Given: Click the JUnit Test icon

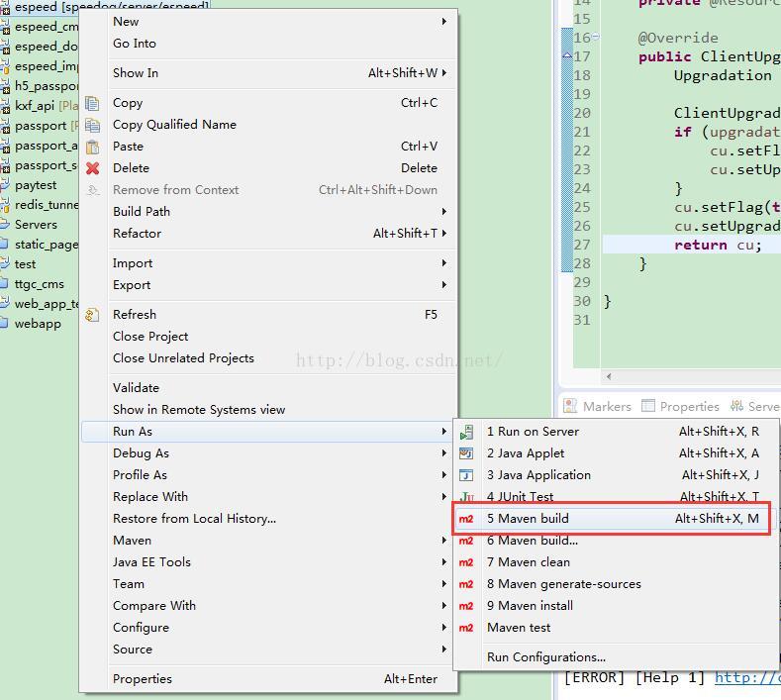Looking at the screenshot, I should (x=466, y=497).
